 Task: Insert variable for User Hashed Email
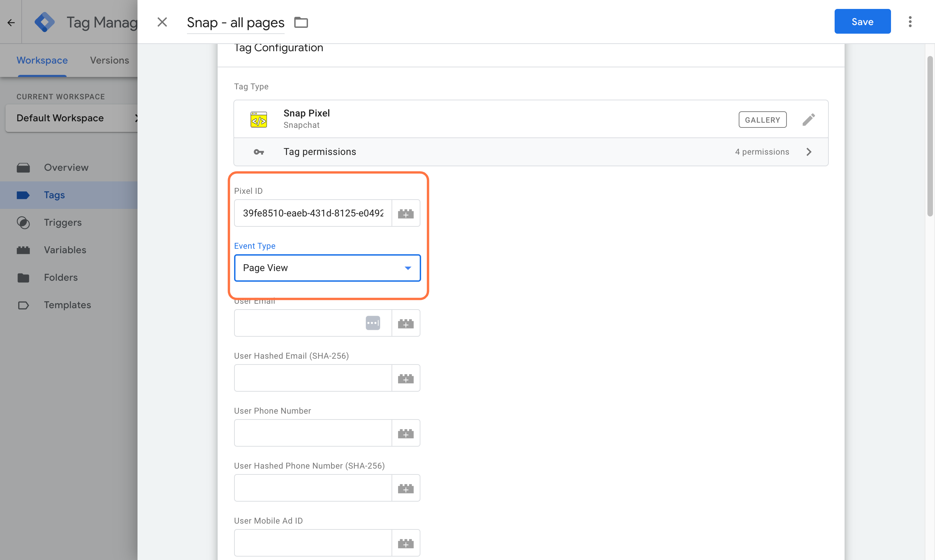[406, 378]
